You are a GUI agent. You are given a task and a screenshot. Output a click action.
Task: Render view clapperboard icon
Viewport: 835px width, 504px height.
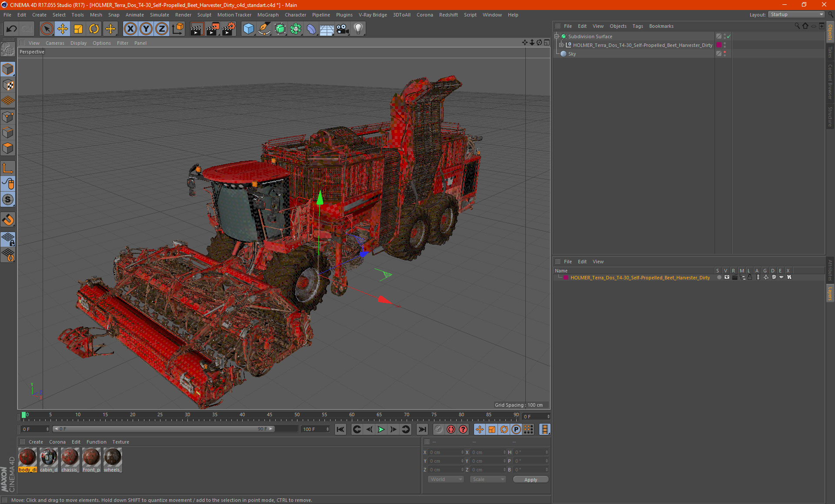[x=197, y=29]
